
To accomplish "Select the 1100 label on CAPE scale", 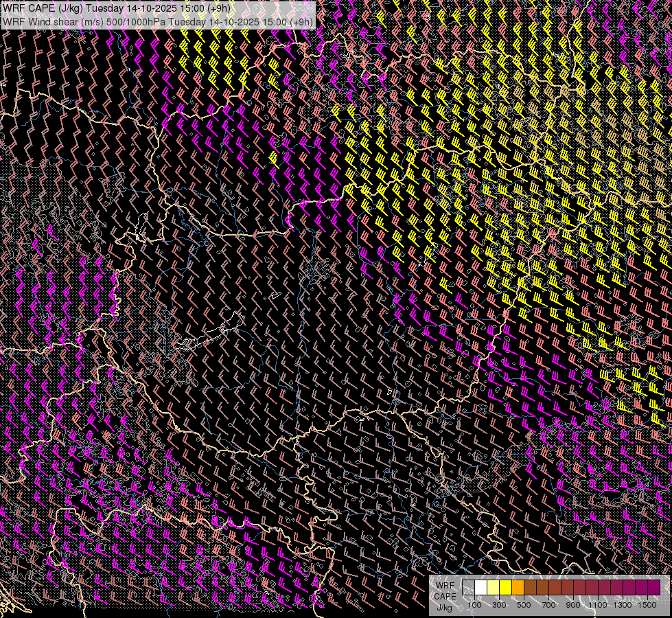I will pos(598,604).
